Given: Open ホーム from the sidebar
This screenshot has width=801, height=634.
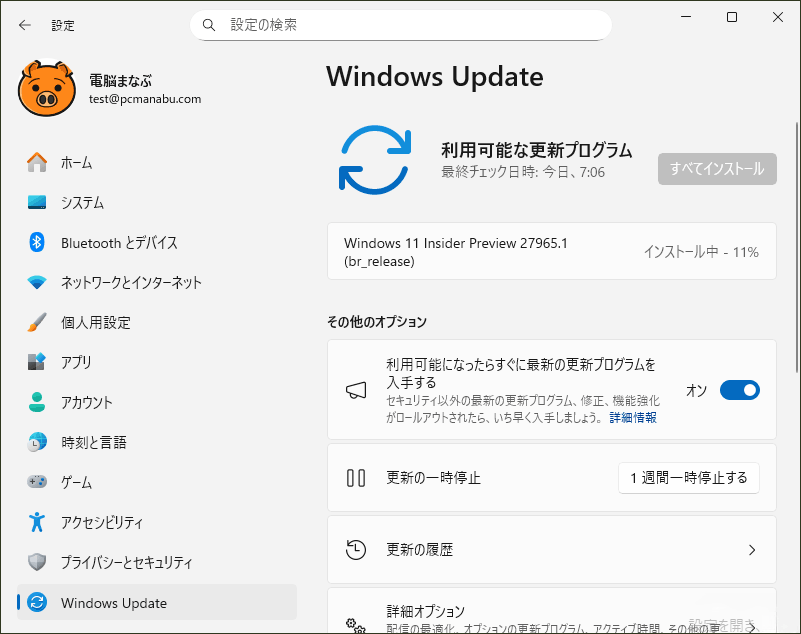Looking at the screenshot, I should (76, 162).
